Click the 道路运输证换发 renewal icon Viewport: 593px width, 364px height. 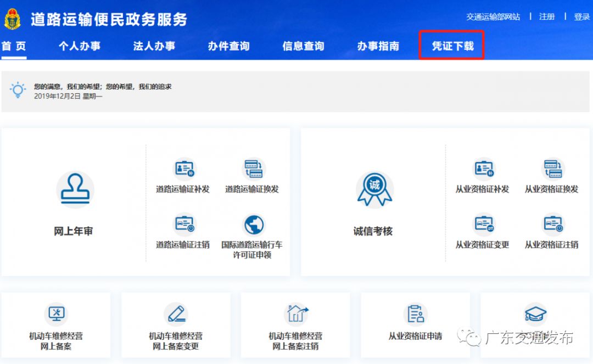(x=253, y=169)
